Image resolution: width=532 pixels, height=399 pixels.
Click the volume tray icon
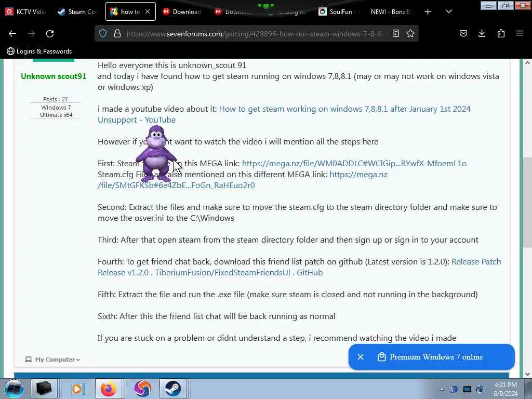tap(480, 389)
